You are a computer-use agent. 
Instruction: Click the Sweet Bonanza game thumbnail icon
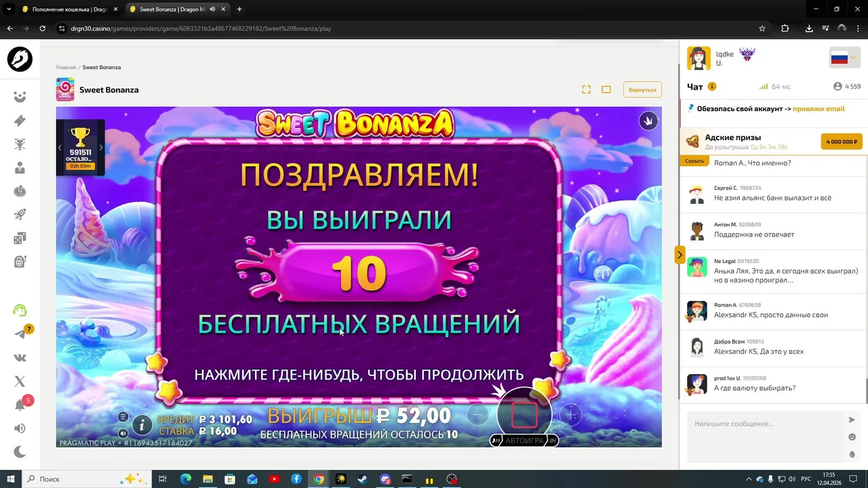pyautogui.click(x=65, y=89)
